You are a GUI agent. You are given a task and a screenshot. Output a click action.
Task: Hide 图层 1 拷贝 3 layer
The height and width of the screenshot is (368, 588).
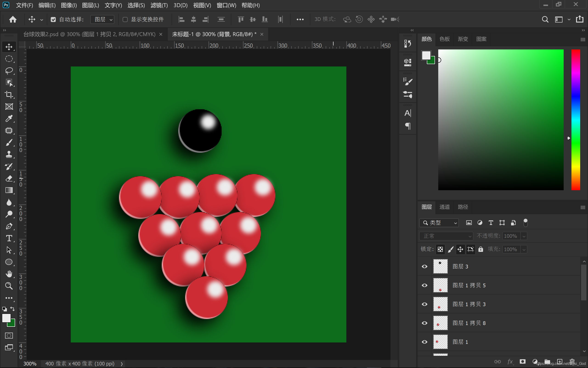coord(424,304)
